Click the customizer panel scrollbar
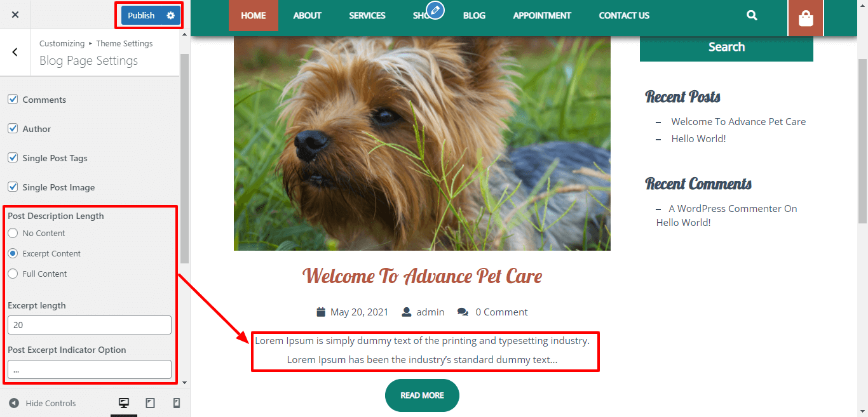The width and height of the screenshot is (868, 417). tap(184, 159)
